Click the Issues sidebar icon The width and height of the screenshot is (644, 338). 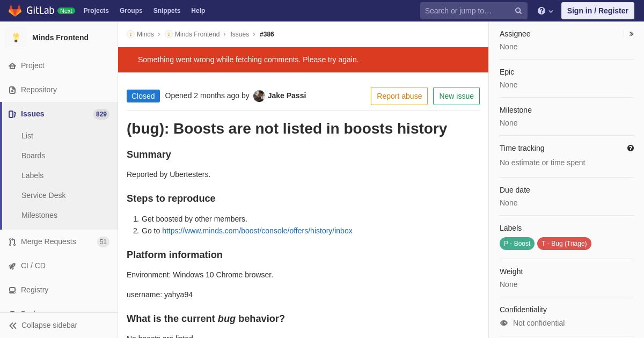pos(12,114)
